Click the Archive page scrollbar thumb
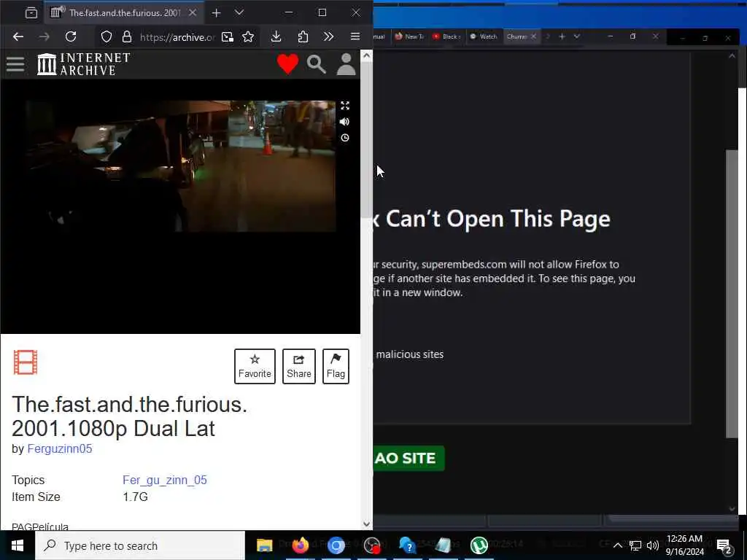 (366, 141)
